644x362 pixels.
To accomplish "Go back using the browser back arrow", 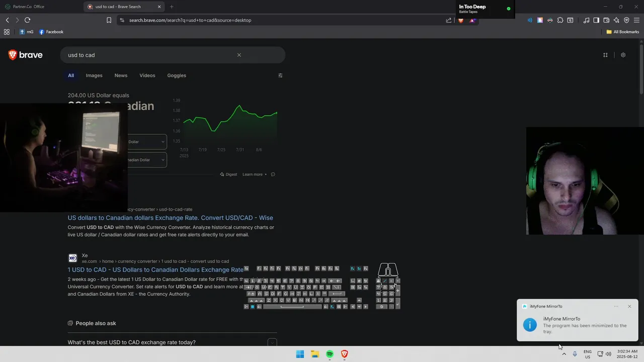I will point(7,20).
